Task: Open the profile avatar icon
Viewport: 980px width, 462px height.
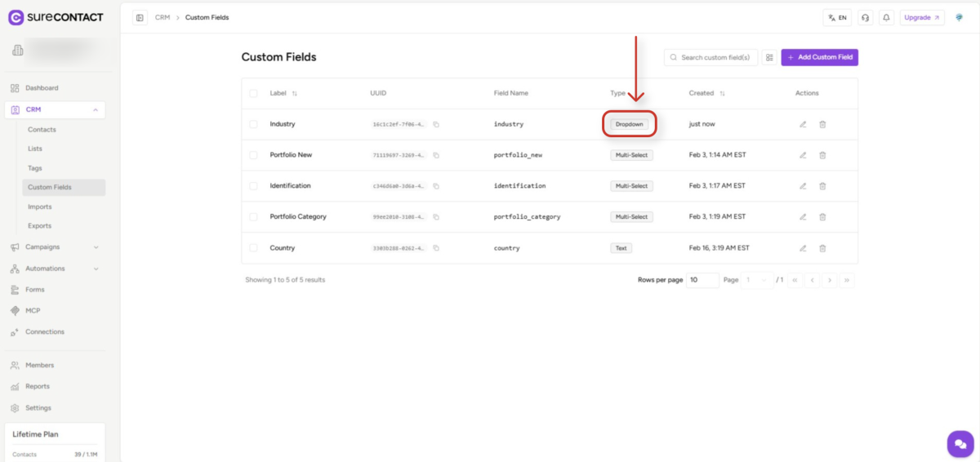Action: (x=960, y=17)
